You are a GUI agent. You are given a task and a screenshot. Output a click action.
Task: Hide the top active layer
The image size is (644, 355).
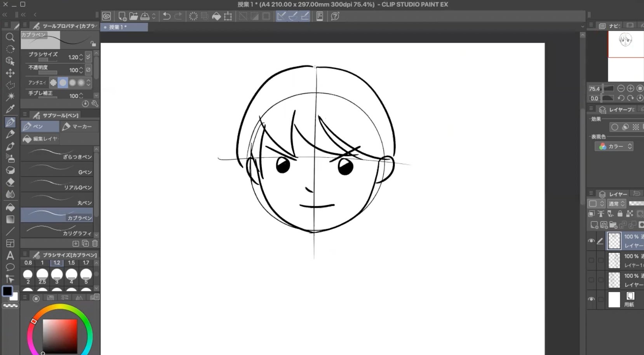(x=591, y=241)
